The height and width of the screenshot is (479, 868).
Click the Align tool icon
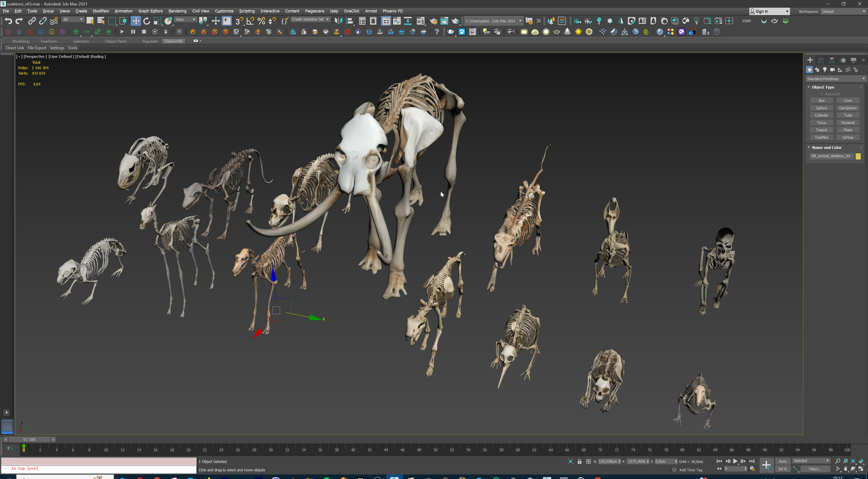pos(349,21)
